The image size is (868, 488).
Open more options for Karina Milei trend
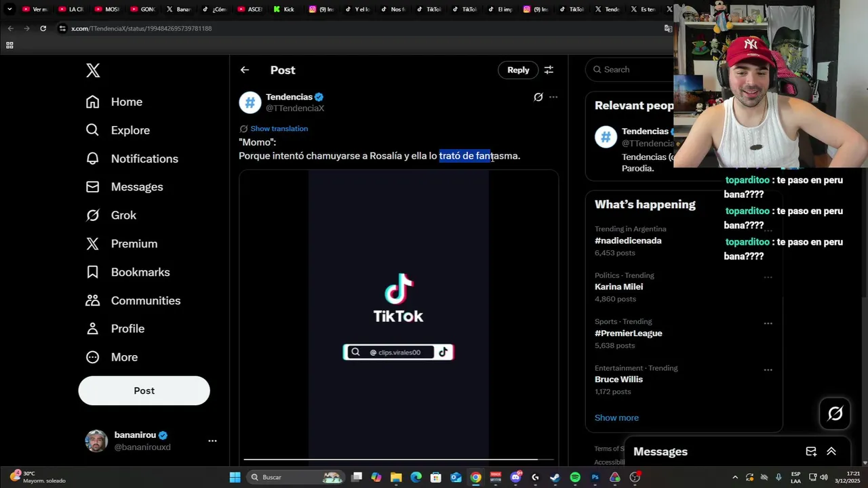(768, 277)
